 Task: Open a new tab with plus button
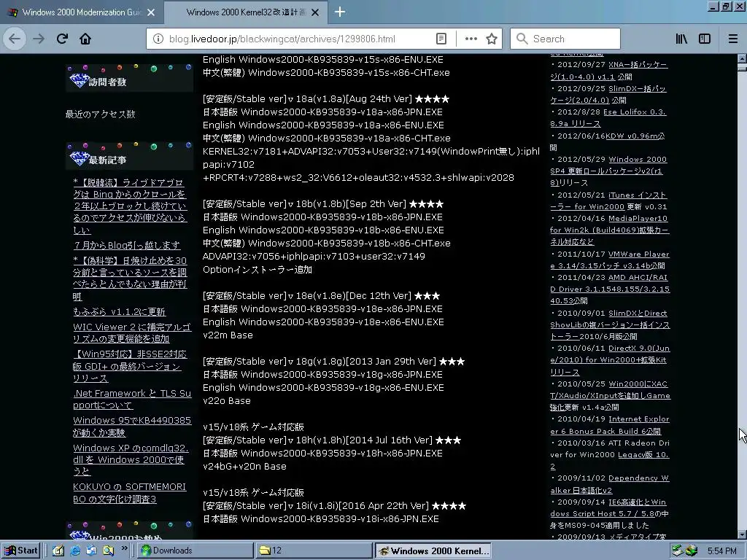(x=340, y=12)
